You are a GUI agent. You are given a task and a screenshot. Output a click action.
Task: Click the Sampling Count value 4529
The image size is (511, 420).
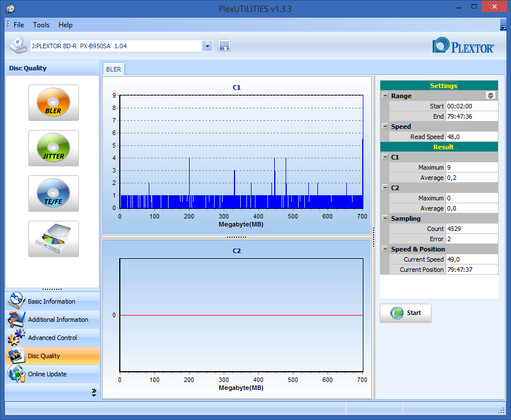pos(472,229)
